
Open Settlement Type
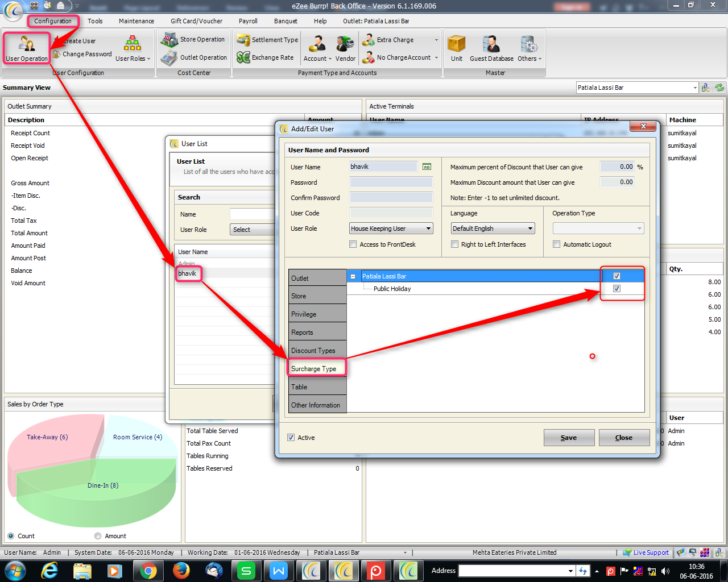[x=267, y=40]
